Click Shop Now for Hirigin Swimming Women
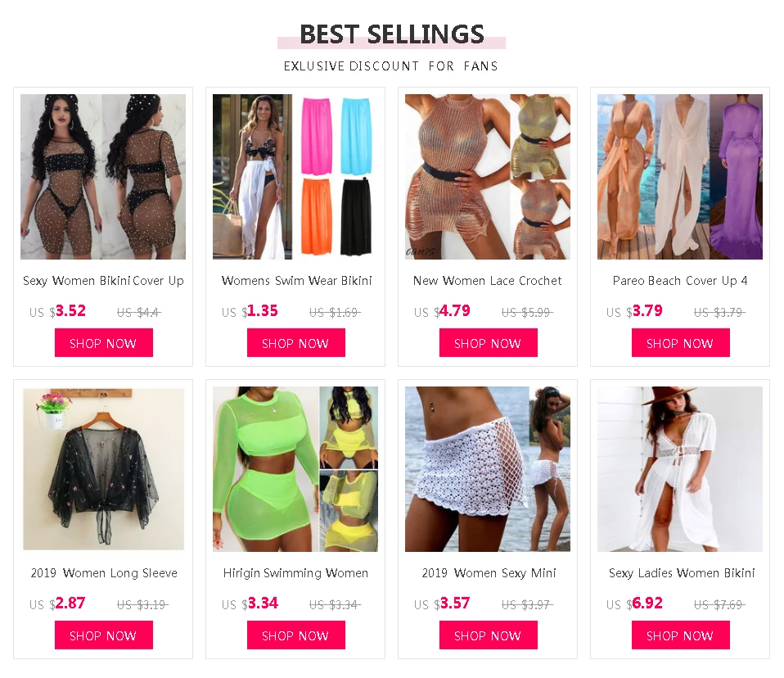Image resolution: width=784 pixels, height=678 pixels. click(x=296, y=635)
